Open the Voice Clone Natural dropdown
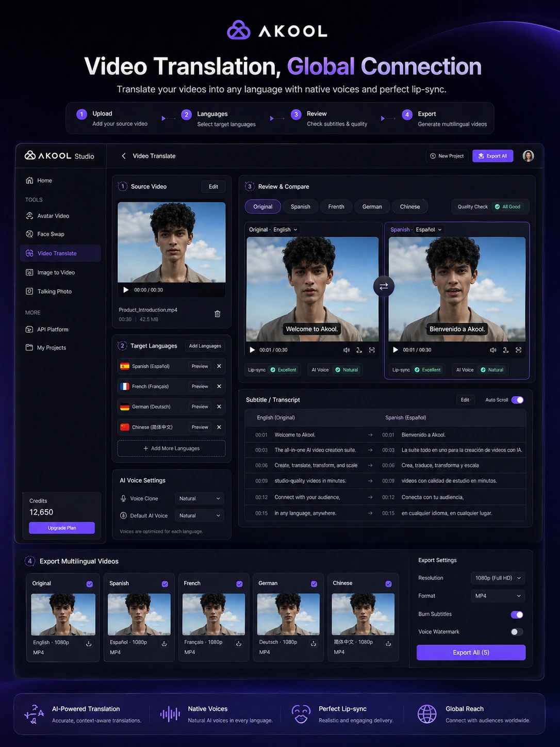This screenshot has width=560, height=747. 199,498
